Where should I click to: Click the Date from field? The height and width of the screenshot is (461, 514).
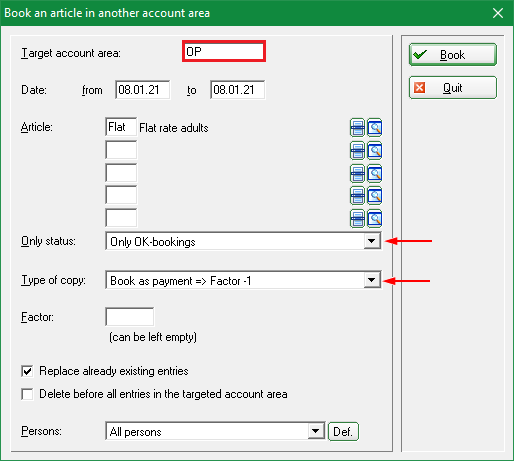point(143,90)
